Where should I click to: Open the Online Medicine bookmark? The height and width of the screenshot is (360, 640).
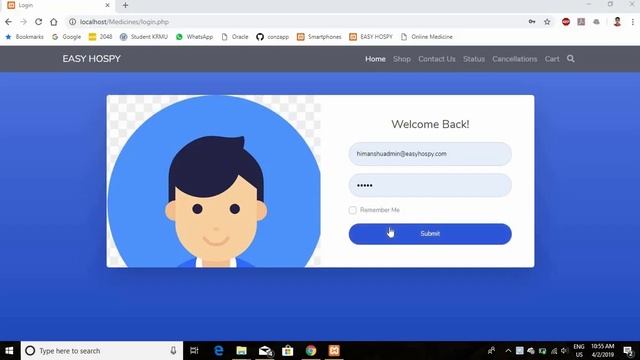click(x=427, y=37)
